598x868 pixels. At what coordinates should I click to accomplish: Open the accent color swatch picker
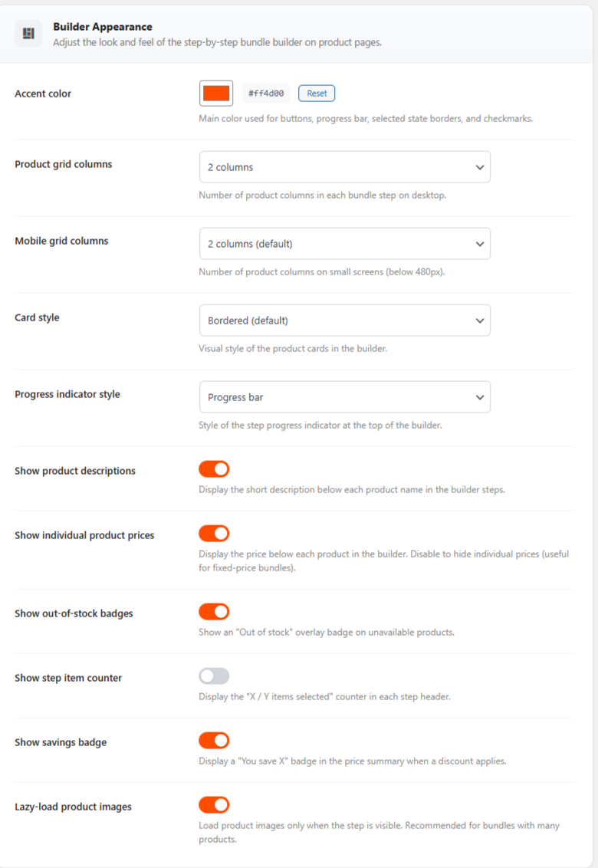click(215, 94)
